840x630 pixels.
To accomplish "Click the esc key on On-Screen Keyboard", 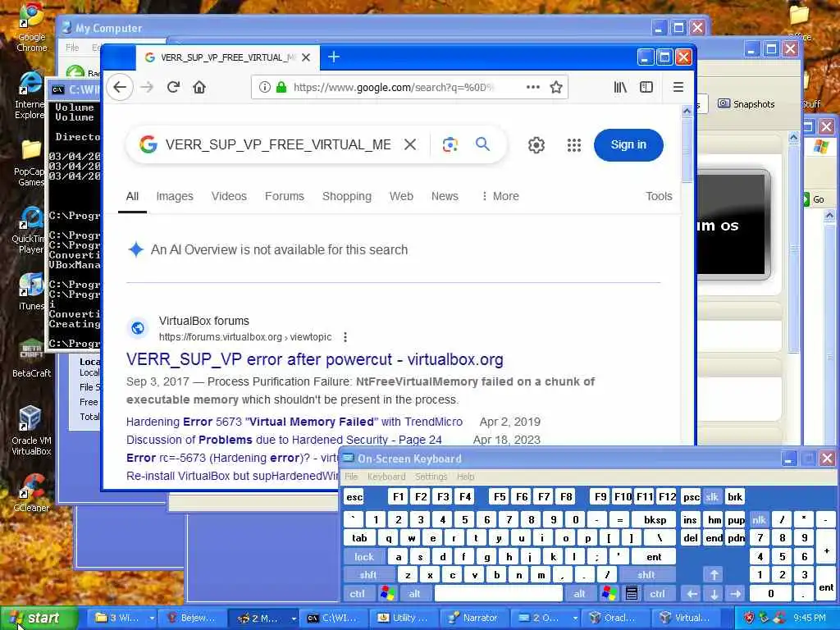I will pyautogui.click(x=354, y=497).
